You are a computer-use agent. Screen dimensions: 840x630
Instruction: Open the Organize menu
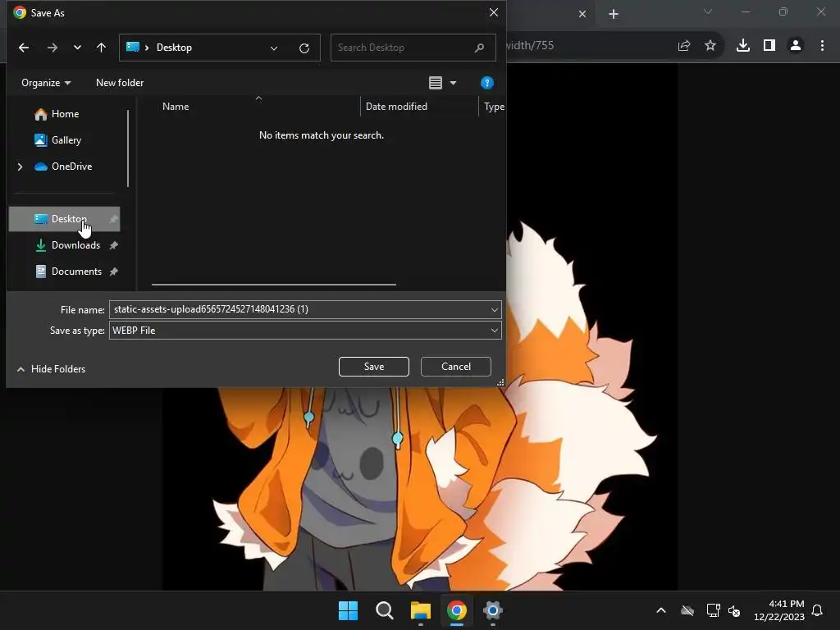[46, 83]
